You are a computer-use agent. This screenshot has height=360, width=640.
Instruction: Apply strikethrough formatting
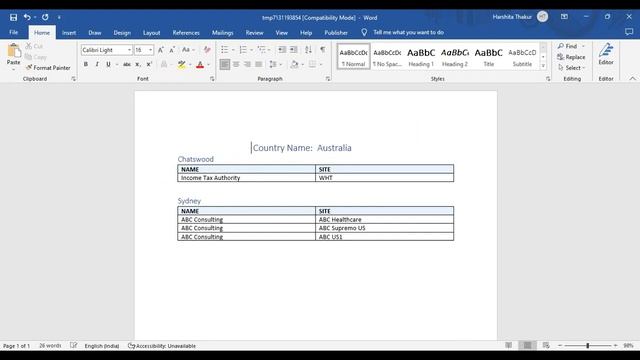coord(127,64)
